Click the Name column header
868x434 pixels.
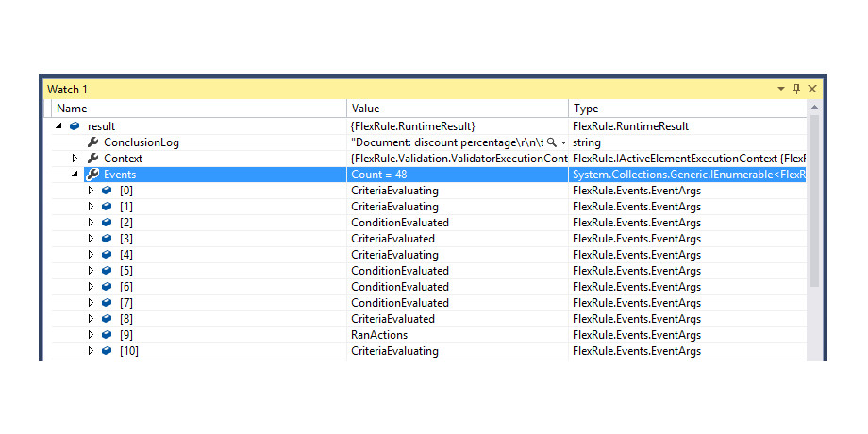(200, 108)
